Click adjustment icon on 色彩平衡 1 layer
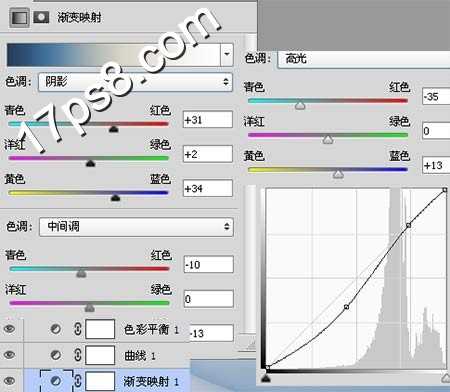450x392 pixels. [56, 329]
